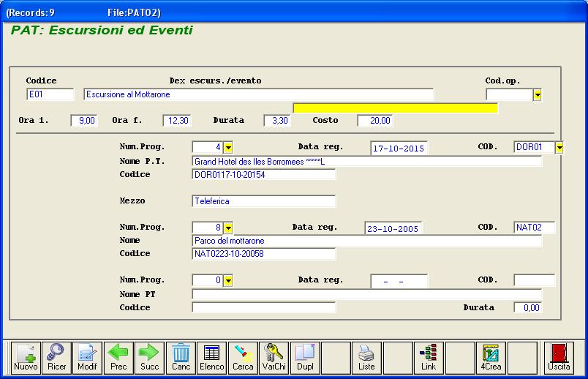Click the Cerca flashlight icon
The image size is (588, 379).
point(243,358)
